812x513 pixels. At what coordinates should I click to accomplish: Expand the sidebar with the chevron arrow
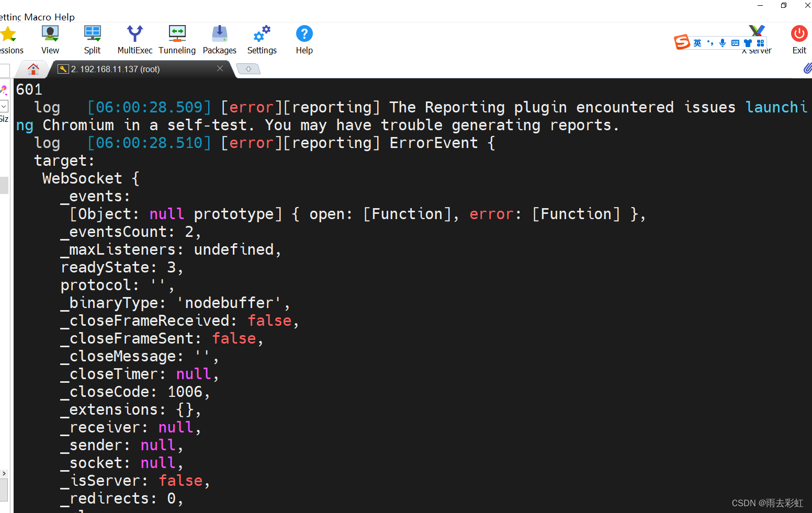(4, 473)
